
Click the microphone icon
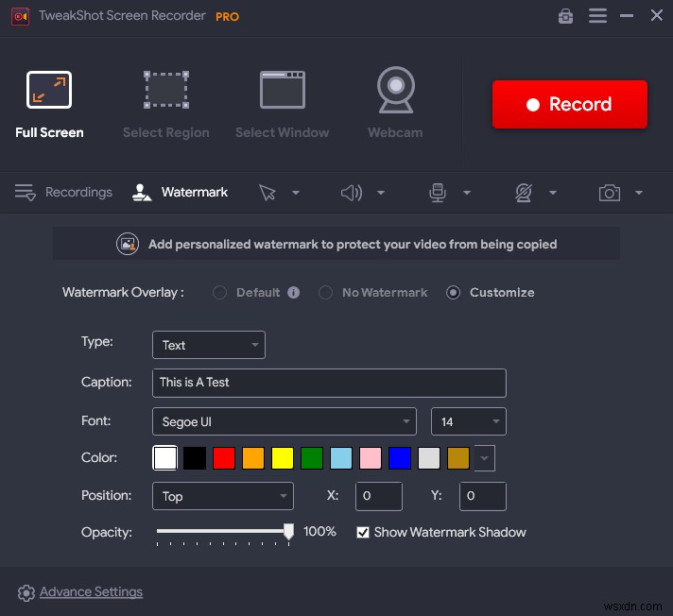coord(438,193)
